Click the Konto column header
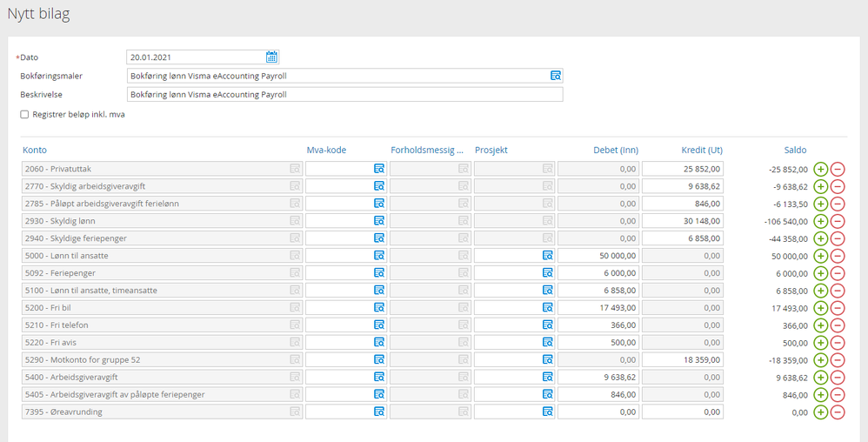This screenshot has height=442, width=868. click(35, 150)
